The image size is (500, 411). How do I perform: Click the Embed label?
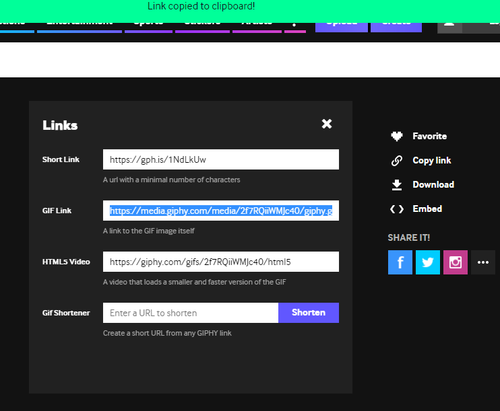[x=427, y=209]
